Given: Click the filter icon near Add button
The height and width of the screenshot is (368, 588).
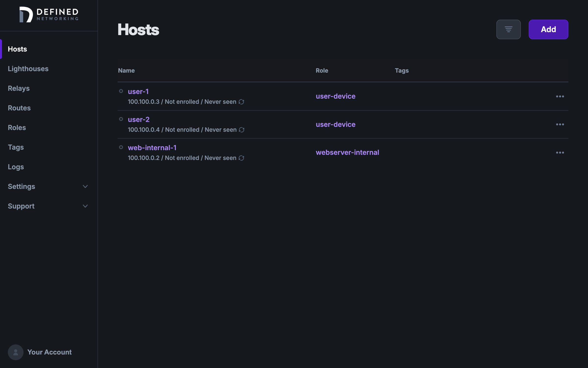Looking at the screenshot, I should [x=508, y=29].
